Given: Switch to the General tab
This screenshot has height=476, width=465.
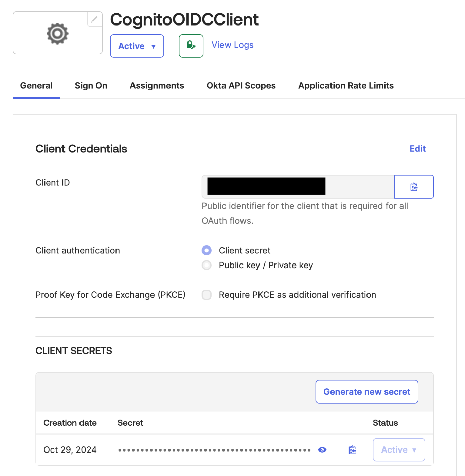Looking at the screenshot, I should [x=36, y=86].
